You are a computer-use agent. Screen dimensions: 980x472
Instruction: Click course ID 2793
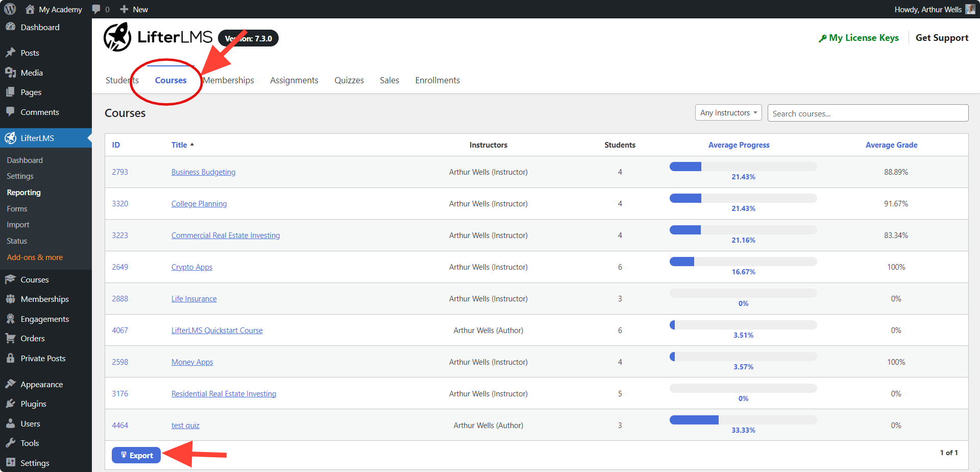tap(120, 172)
